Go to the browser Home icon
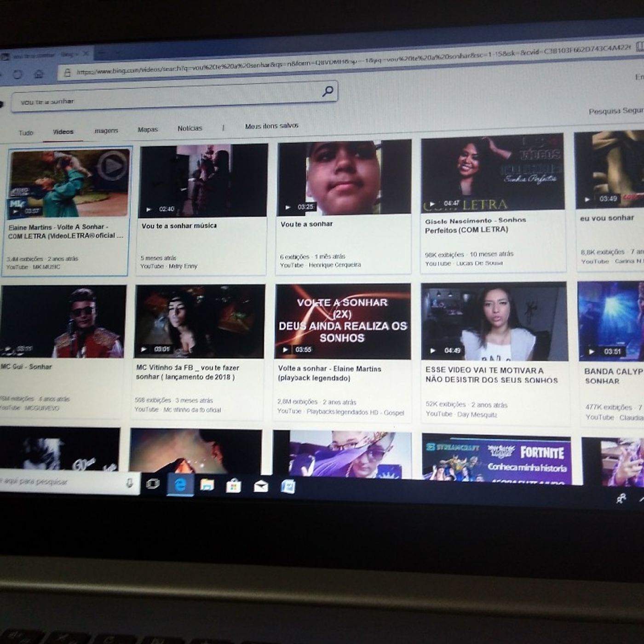This screenshot has height=644, width=644. (39, 74)
